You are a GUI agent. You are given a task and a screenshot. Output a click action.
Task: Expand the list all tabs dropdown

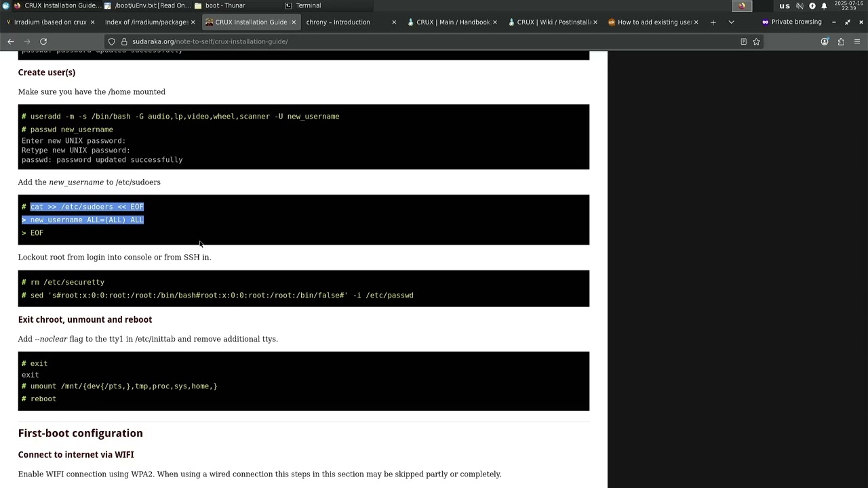pos(731,22)
